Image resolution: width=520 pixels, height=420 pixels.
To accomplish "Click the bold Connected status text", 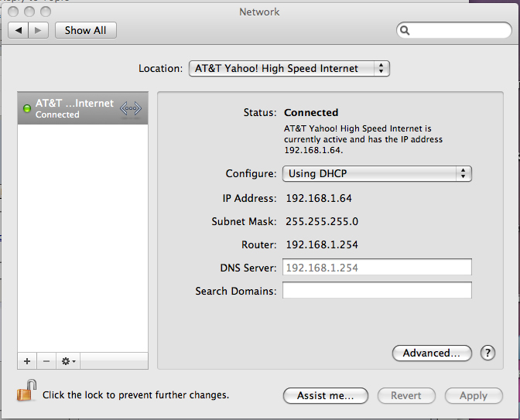I will click(311, 113).
